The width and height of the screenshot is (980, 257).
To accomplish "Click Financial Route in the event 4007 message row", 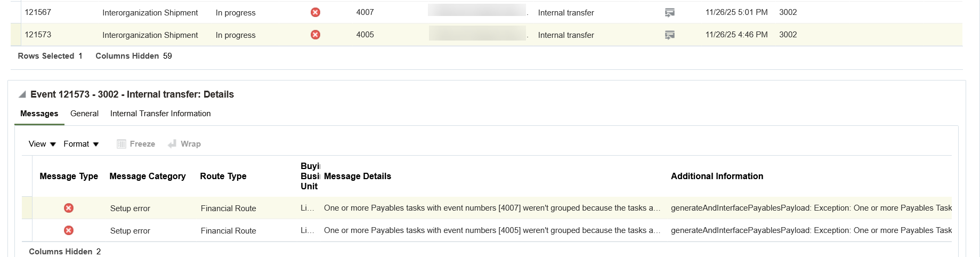I will [229, 208].
